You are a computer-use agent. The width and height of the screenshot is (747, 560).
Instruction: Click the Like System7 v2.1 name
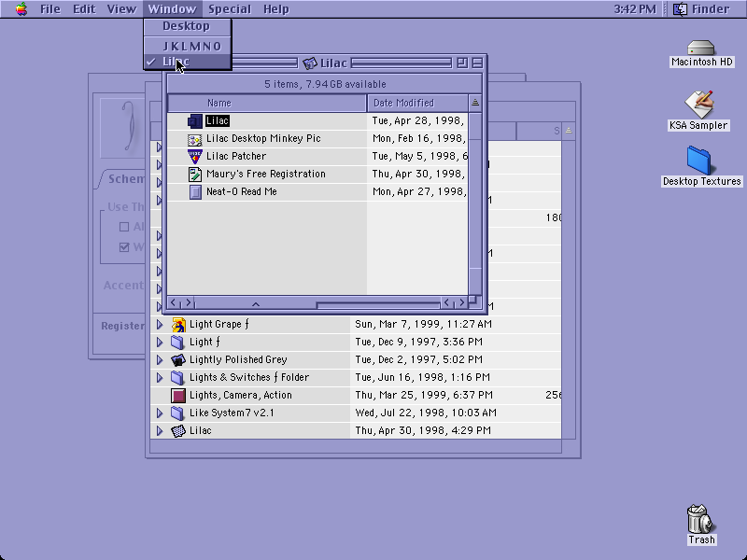pos(232,413)
